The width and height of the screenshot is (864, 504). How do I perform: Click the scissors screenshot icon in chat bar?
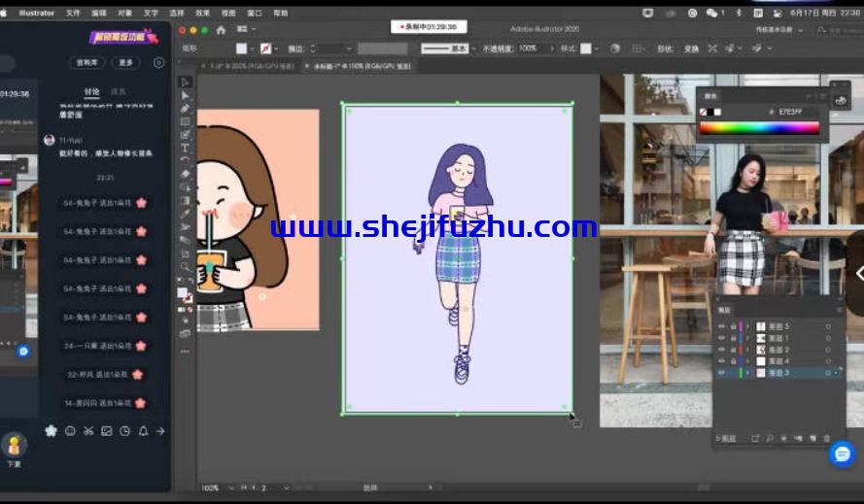coord(88,431)
